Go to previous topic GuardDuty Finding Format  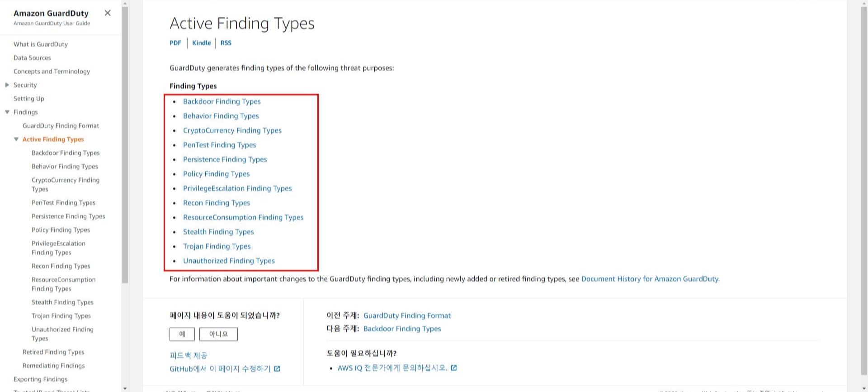click(407, 316)
